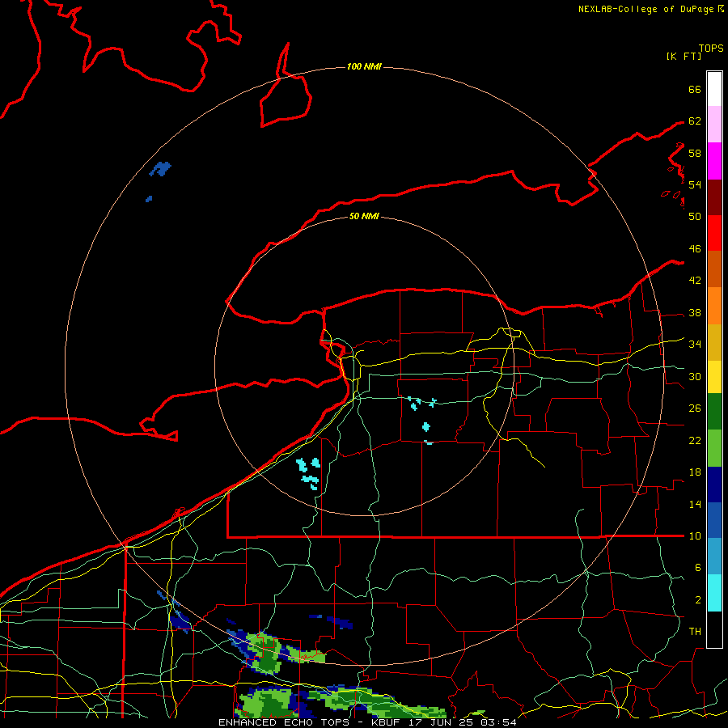Screen dimensions: 728x728
Task: Pick the dark orange legend swatch
Action: [714, 269]
